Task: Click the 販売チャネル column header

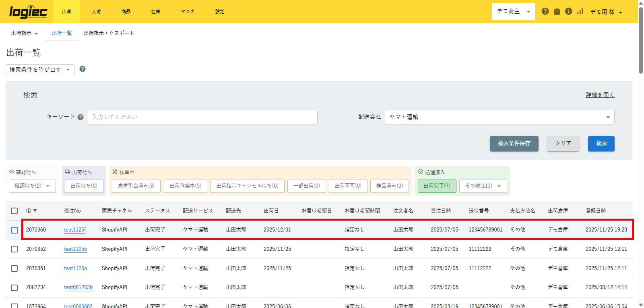Action: pyautogui.click(x=117, y=211)
